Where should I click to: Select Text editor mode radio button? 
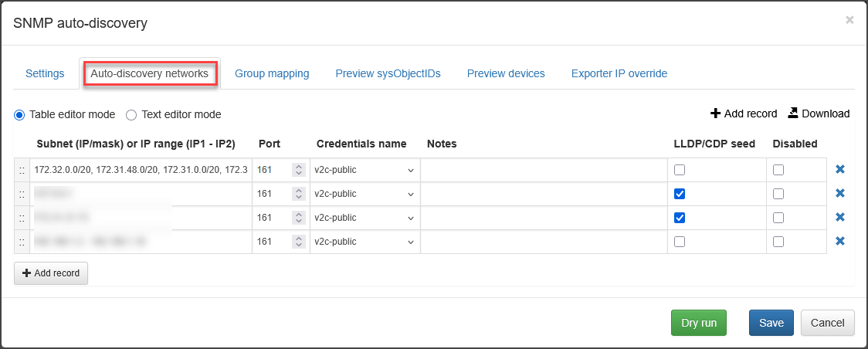[131, 115]
